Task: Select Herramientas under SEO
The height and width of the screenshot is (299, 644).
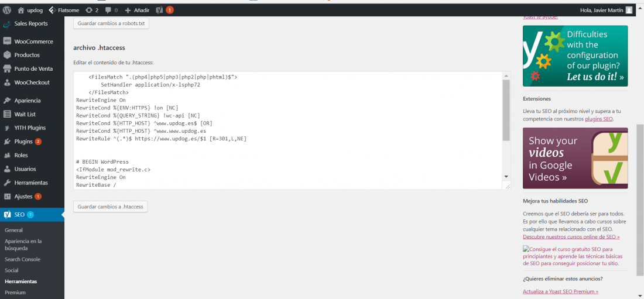Action: pyautogui.click(x=20, y=282)
